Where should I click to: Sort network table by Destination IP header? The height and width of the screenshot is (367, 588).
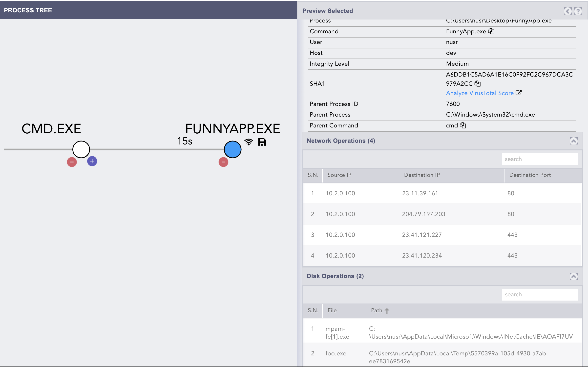422,175
